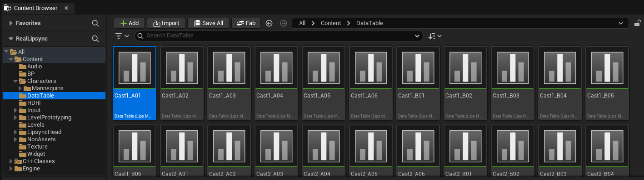Select the Cast2_A05 data table asset
Image resolution: width=644 pixels, height=180 pixels.
click(371, 151)
